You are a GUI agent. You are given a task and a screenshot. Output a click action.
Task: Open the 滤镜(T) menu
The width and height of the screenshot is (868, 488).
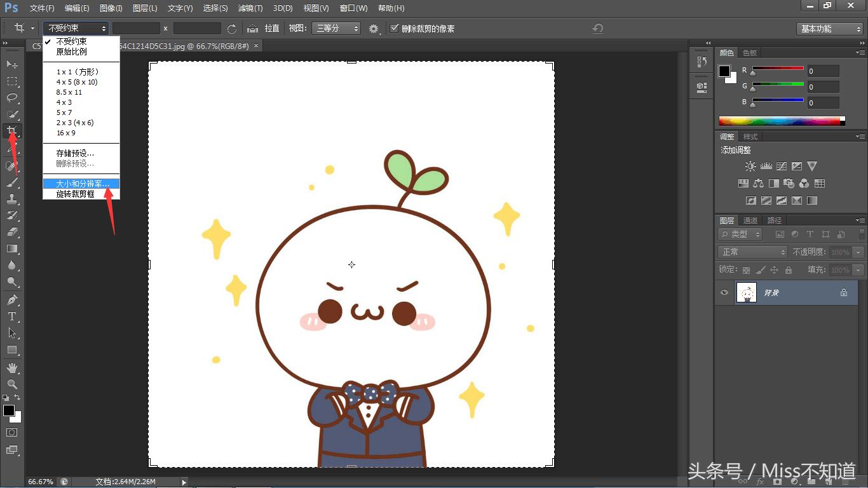coord(250,8)
